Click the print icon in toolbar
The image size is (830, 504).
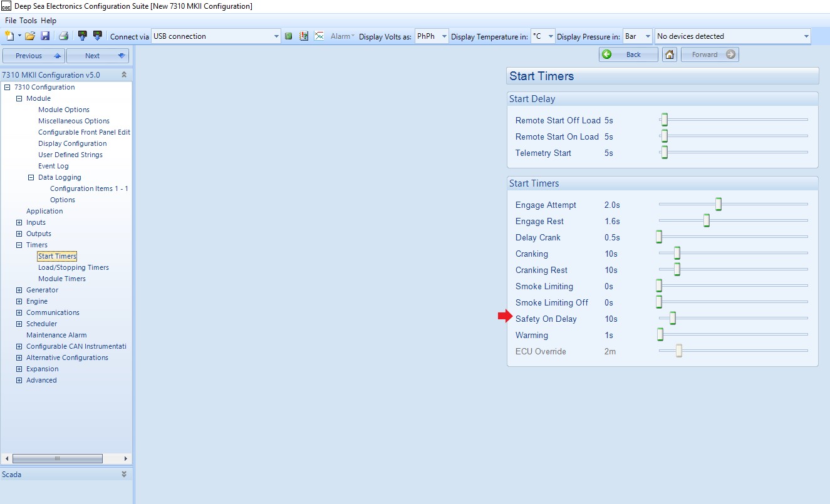point(63,36)
